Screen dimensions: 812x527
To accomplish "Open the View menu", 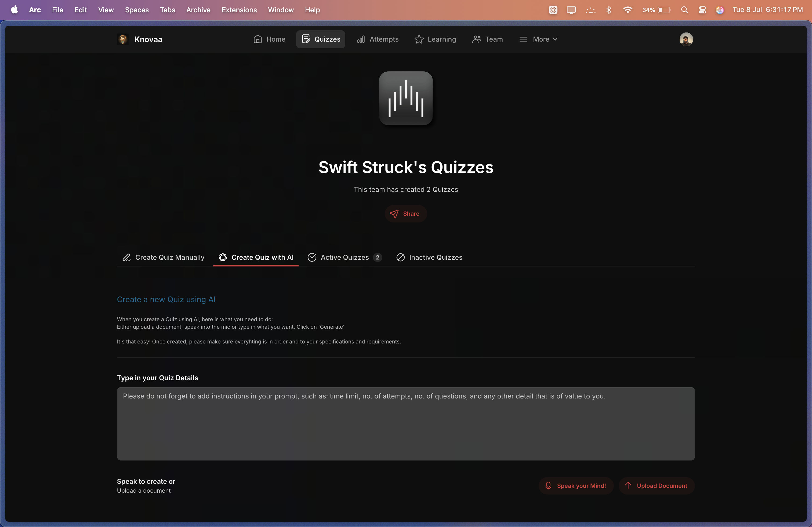I will pos(106,10).
